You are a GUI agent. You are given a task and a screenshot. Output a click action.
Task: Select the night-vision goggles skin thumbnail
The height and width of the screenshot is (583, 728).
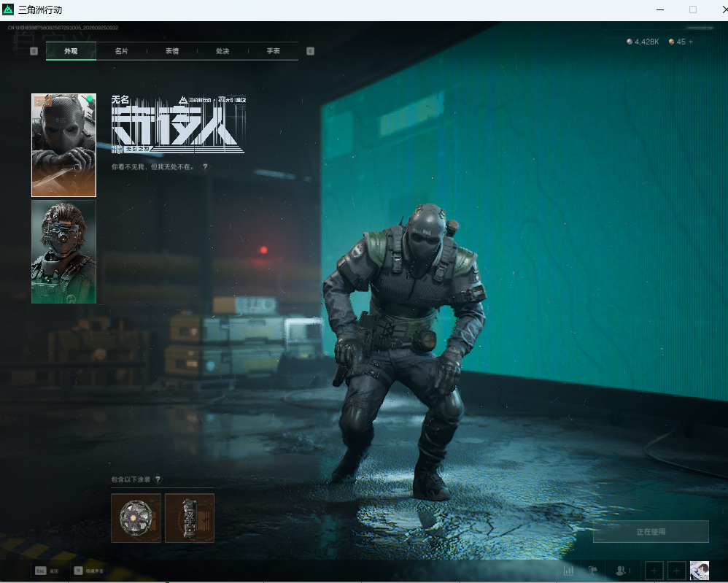pos(63,252)
